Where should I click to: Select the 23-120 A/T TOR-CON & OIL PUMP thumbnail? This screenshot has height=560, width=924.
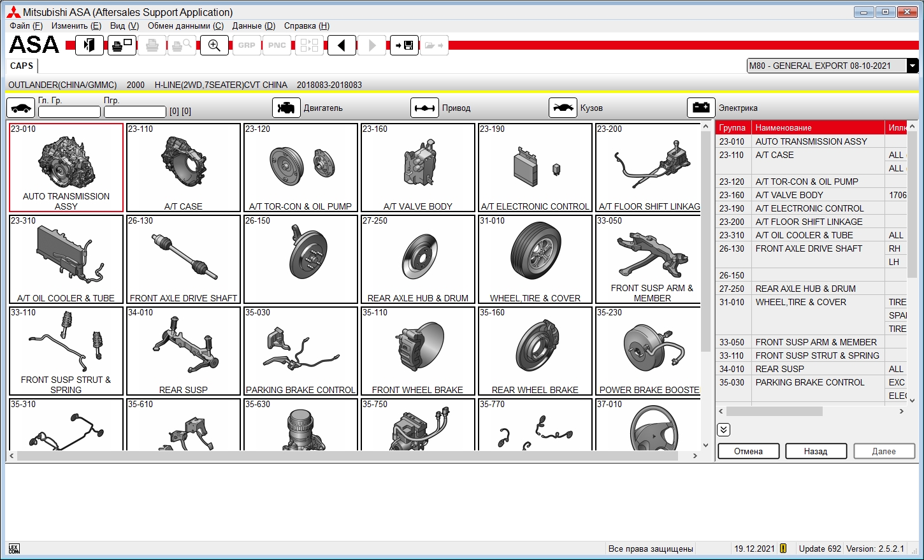click(301, 168)
